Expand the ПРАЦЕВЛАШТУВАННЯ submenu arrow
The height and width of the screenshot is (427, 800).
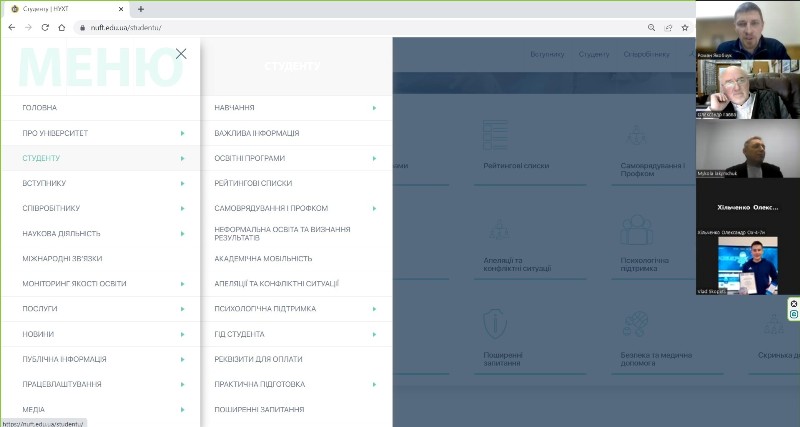tap(182, 384)
